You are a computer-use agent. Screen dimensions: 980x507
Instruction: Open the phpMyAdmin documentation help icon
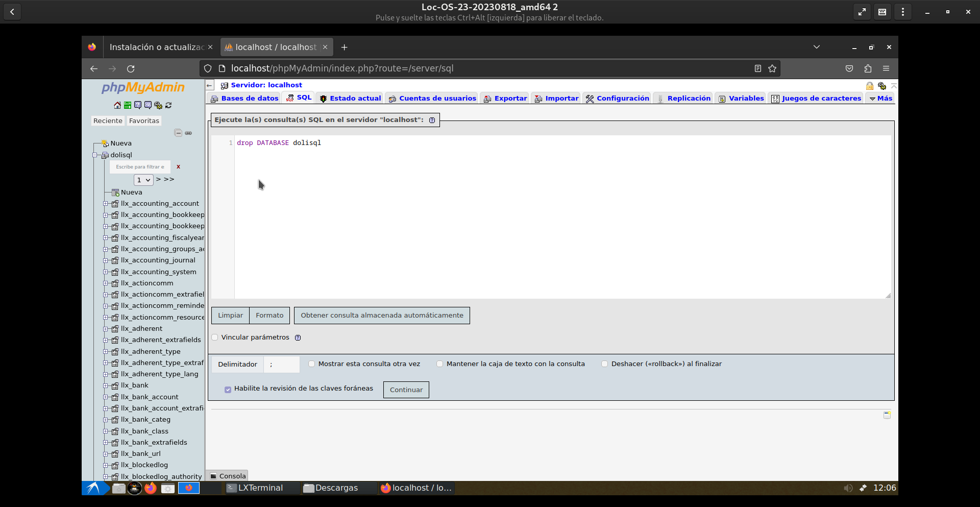pyautogui.click(x=138, y=105)
